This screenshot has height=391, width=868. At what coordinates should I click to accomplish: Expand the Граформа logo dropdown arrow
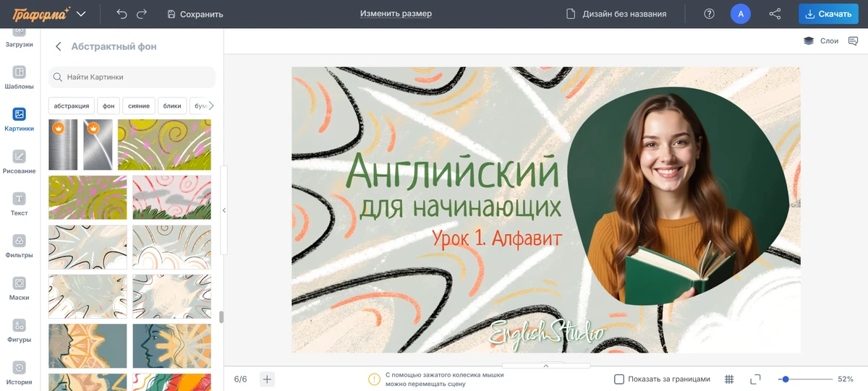81,14
